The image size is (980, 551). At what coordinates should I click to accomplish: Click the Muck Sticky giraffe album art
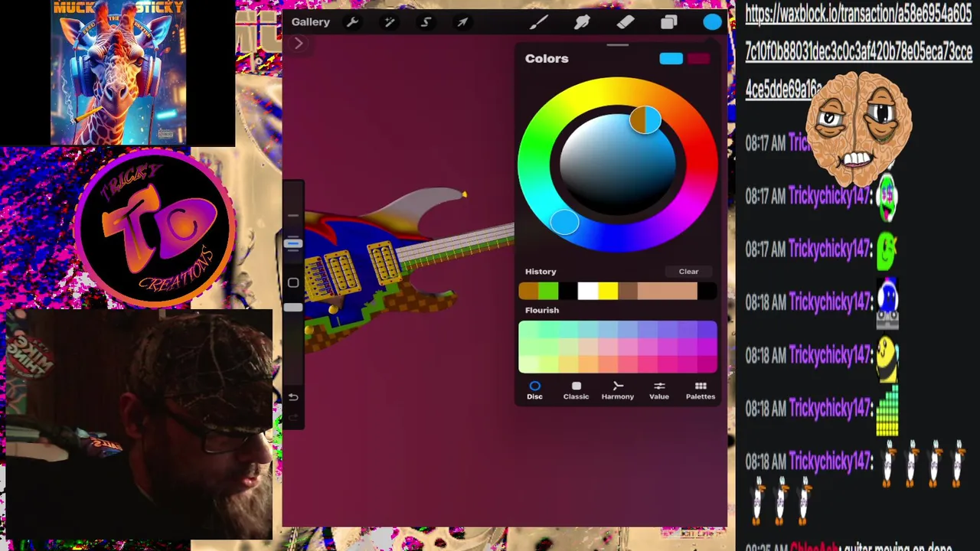tap(118, 72)
